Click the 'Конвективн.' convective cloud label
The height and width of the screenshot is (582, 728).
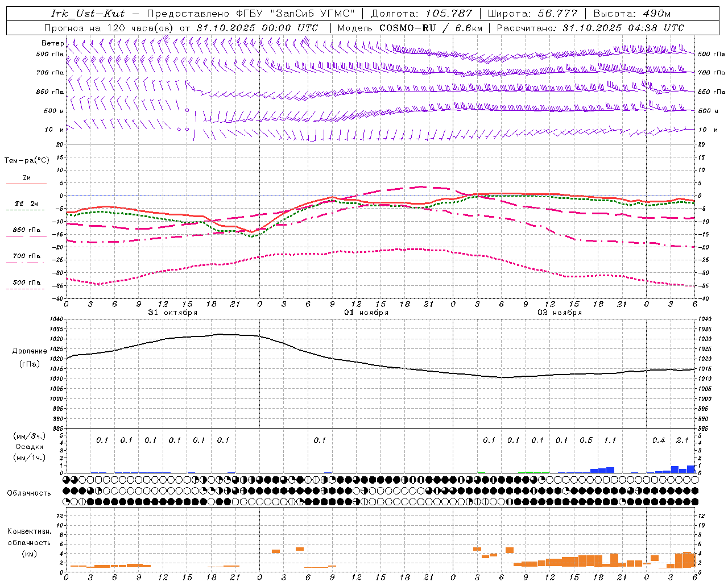click(29, 531)
